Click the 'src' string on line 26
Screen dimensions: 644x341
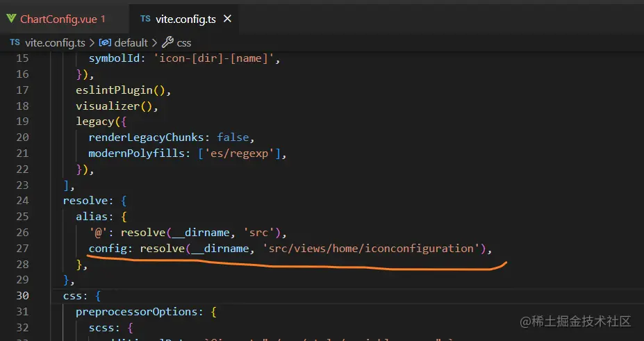point(258,233)
